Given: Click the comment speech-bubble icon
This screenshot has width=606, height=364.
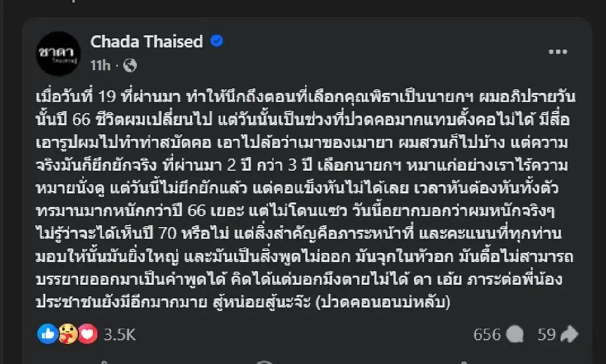Looking at the screenshot, I should click(x=515, y=334).
